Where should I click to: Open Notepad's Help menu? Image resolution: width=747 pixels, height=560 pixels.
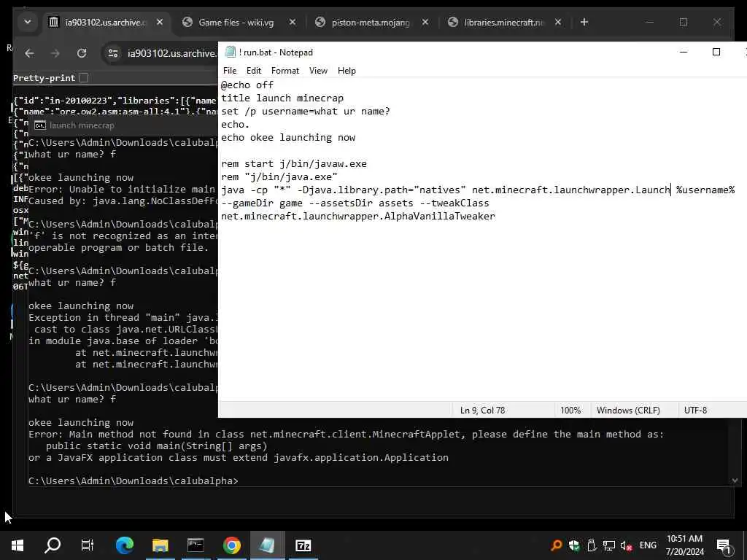347,71
